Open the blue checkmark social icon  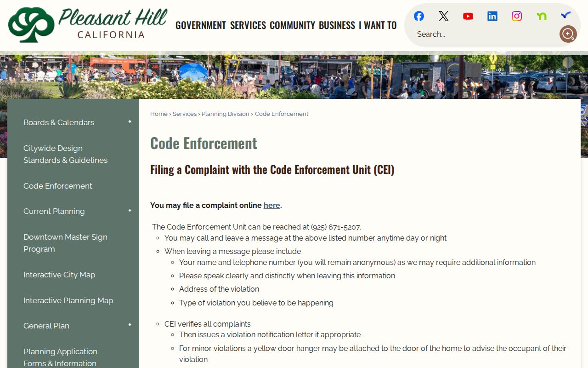566,16
